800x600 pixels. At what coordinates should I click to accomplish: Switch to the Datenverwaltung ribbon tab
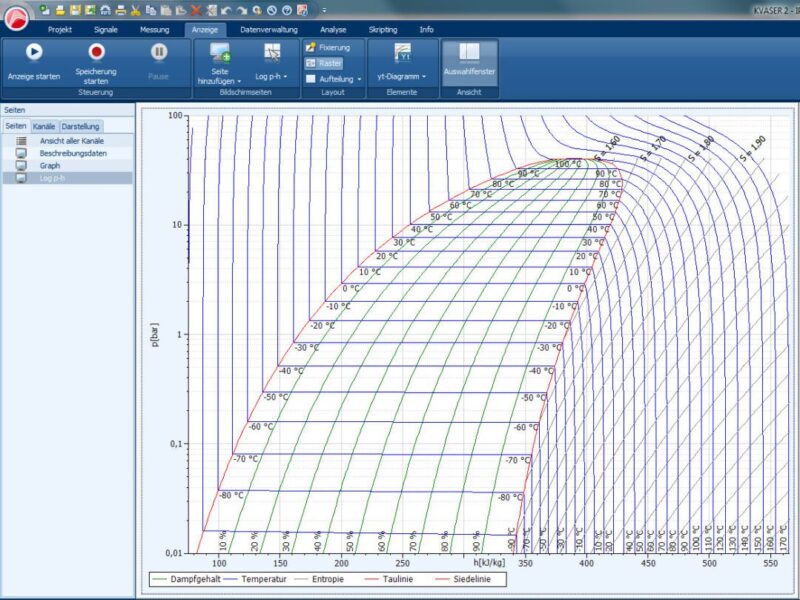(268, 29)
